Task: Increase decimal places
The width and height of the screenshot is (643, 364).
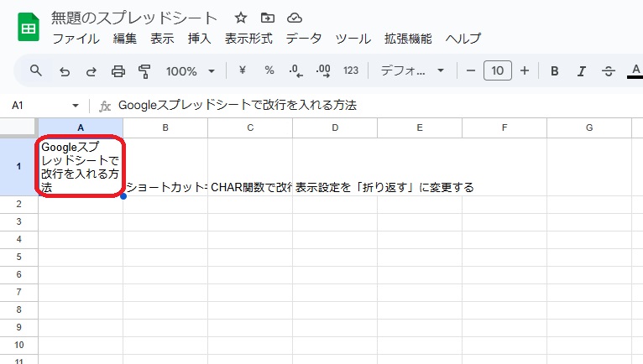Action: [323, 71]
